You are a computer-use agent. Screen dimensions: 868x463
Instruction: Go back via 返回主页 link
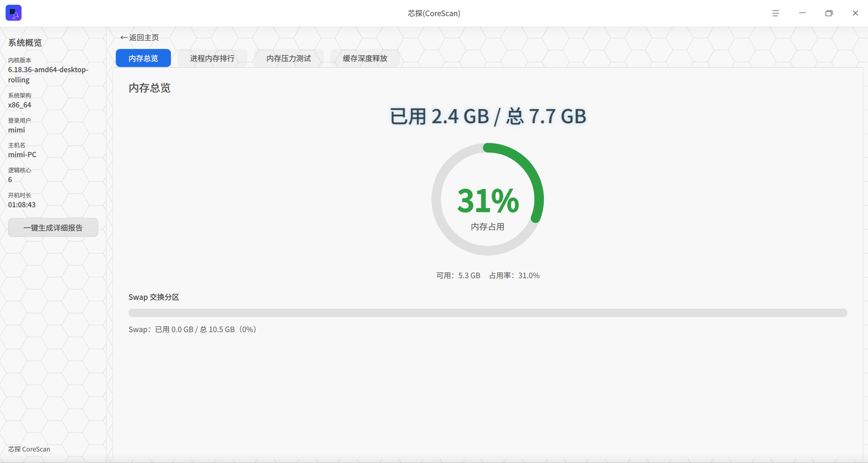[139, 37]
